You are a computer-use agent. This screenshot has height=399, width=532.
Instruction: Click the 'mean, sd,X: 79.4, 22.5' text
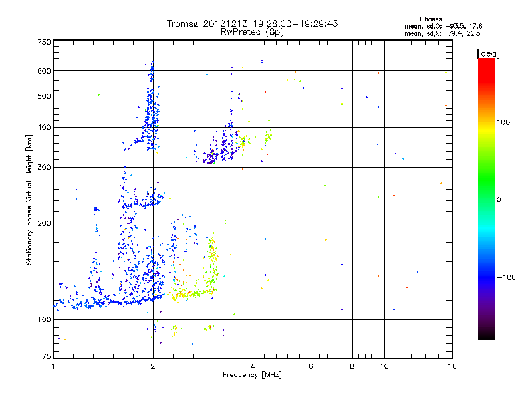(442, 33)
